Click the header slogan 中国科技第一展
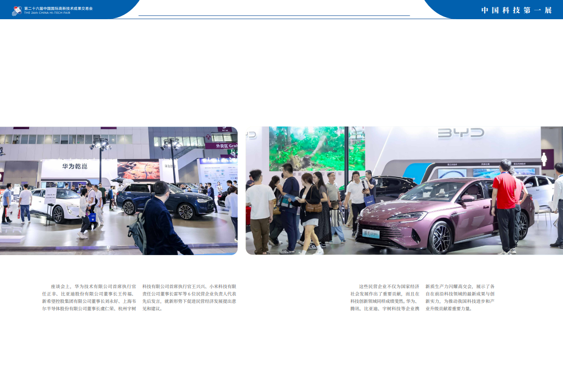This screenshot has width=563, height=392. click(516, 10)
